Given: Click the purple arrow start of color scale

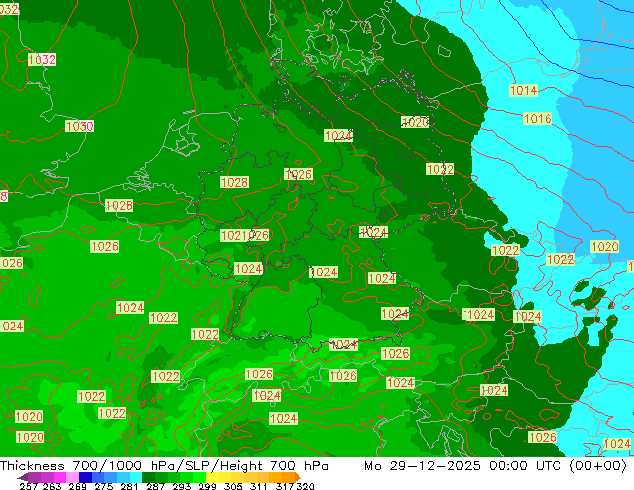Looking at the screenshot, I should pyautogui.click(x=22, y=478).
